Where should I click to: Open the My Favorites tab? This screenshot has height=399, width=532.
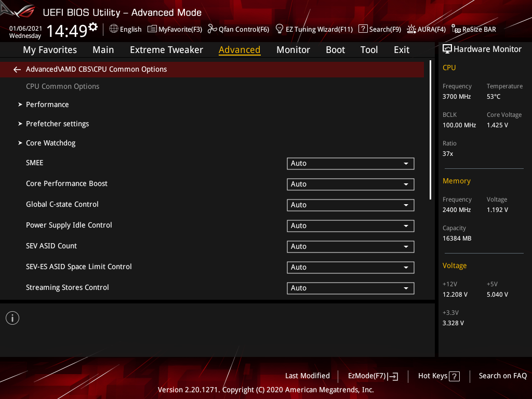coord(50,50)
